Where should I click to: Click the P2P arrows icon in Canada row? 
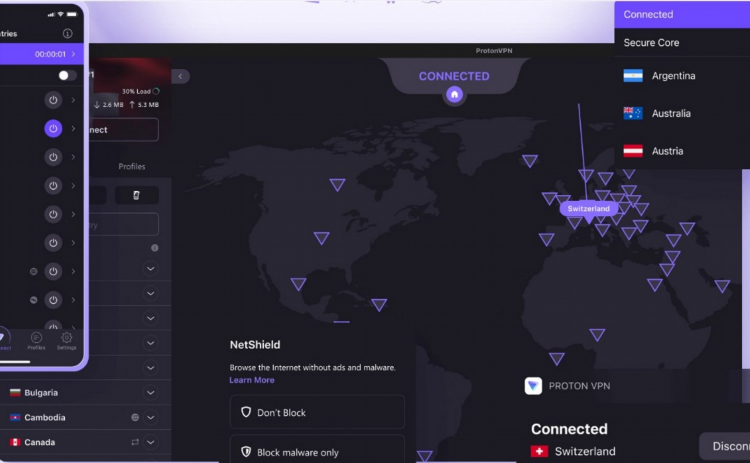pyautogui.click(x=135, y=442)
